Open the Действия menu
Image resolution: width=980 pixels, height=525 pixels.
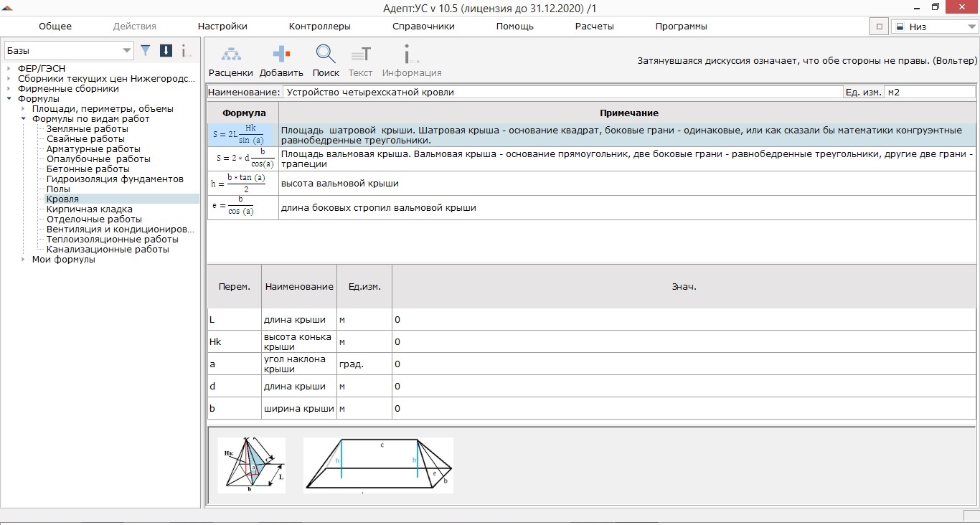tap(135, 27)
